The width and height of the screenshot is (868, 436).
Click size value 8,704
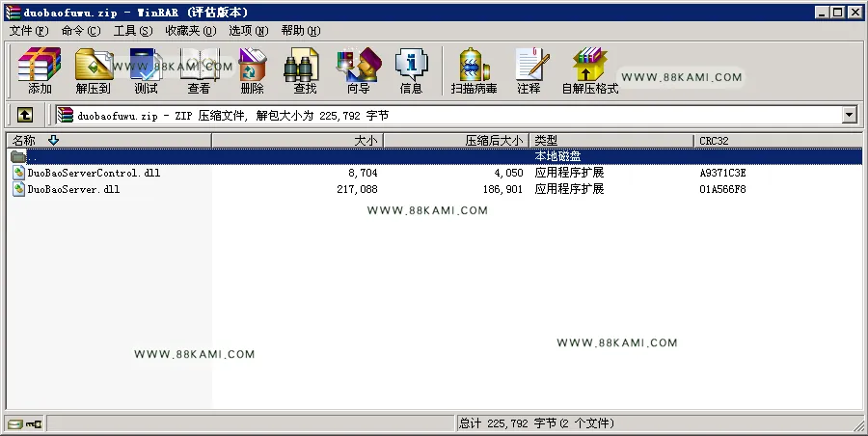click(364, 174)
